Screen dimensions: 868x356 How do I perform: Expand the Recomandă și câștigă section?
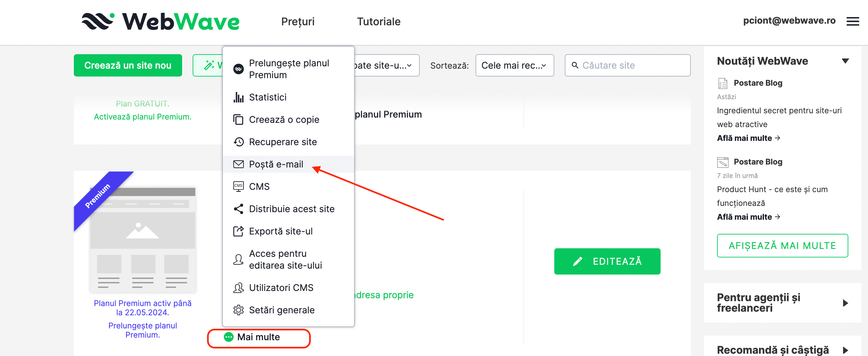pyautogui.click(x=845, y=350)
